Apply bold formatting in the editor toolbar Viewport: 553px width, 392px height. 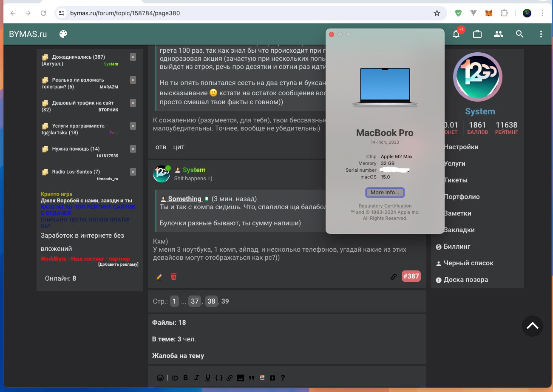click(x=185, y=378)
